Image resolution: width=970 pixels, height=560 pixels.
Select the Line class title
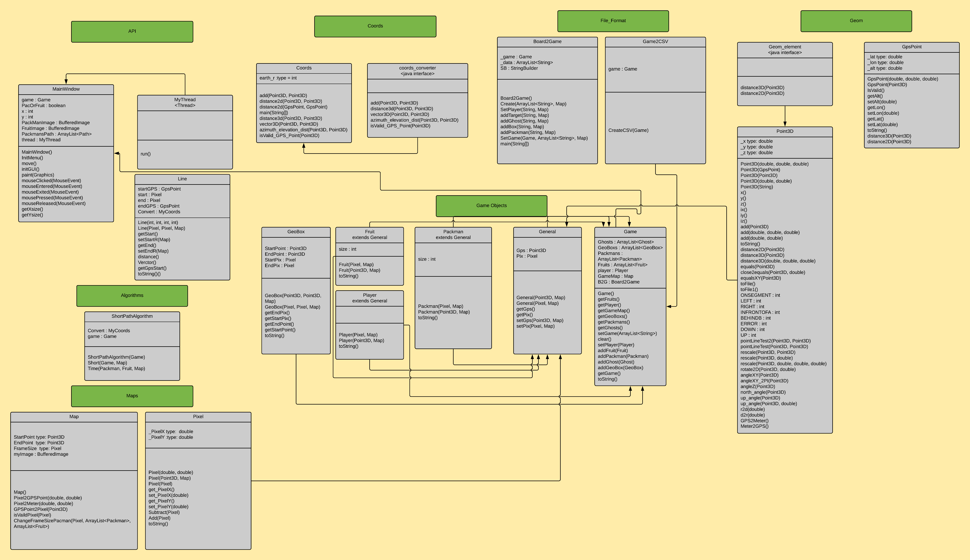tap(182, 179)
